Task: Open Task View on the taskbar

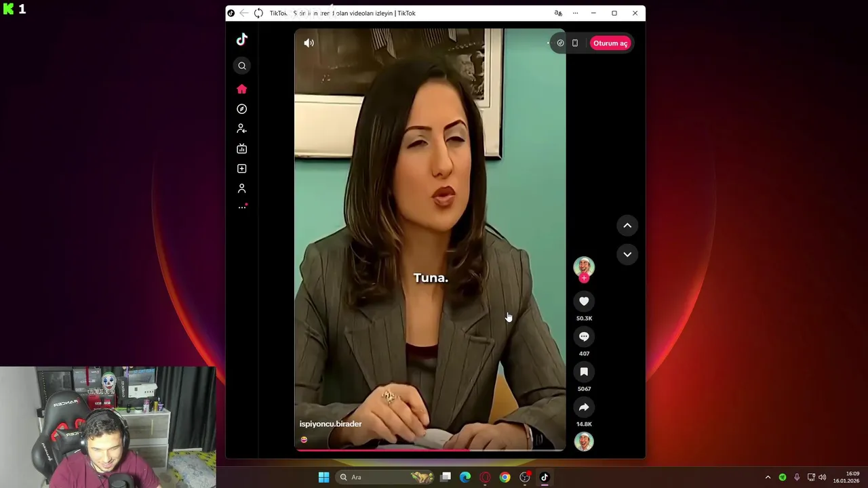Action: (446, 477)
